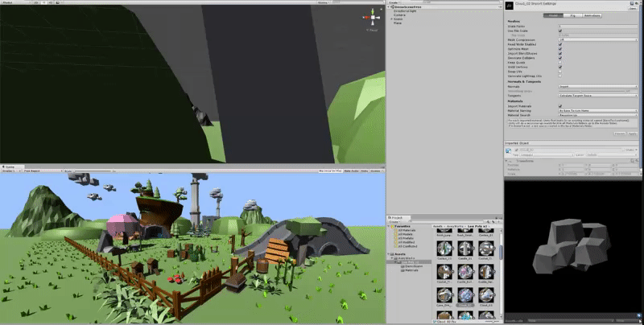Select All Conflicted favorite search
Image resolution: width=644 pixels, height=325 pixels.
407,247
